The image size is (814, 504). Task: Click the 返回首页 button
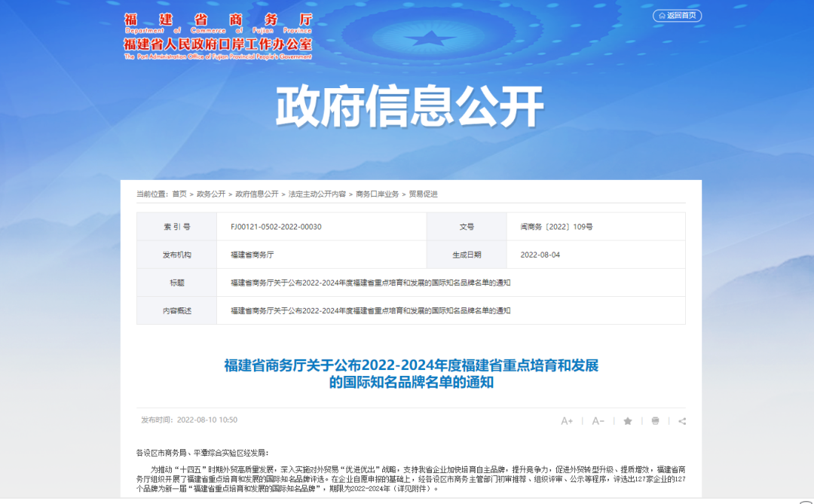pos(677,16)
